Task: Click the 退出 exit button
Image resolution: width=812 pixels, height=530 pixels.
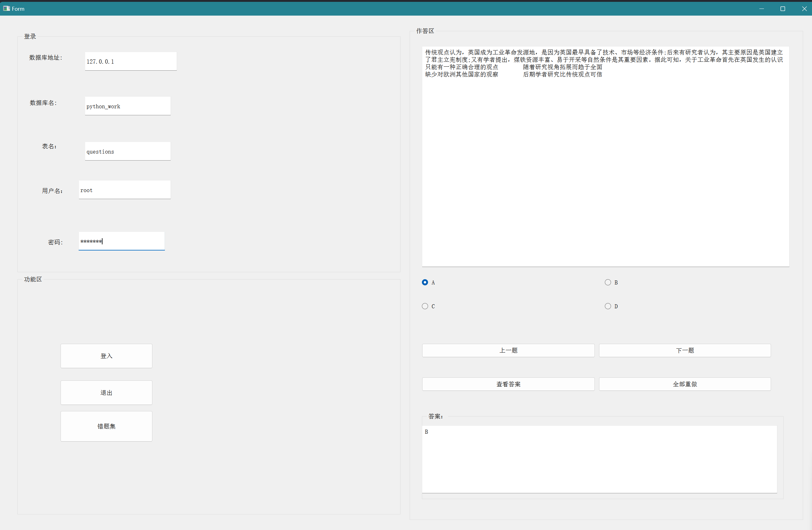Action: [x=106, y=393]
